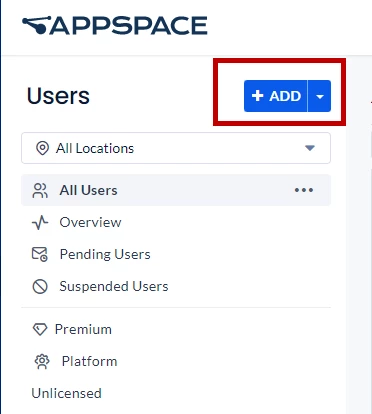
Task: Click the + ADD button
Action: point(276,96)
